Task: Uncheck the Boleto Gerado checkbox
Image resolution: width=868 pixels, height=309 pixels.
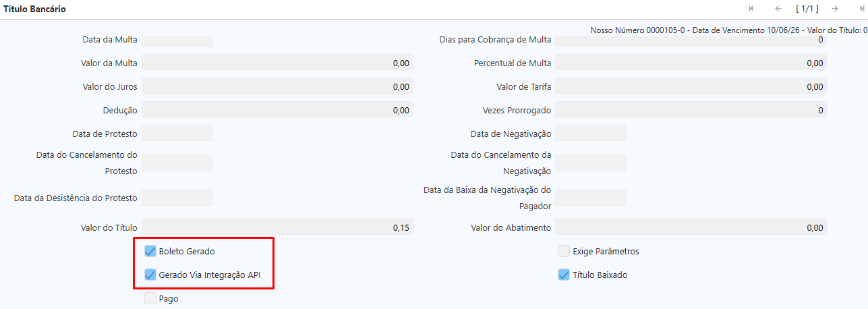Action: tap(150, 252)
